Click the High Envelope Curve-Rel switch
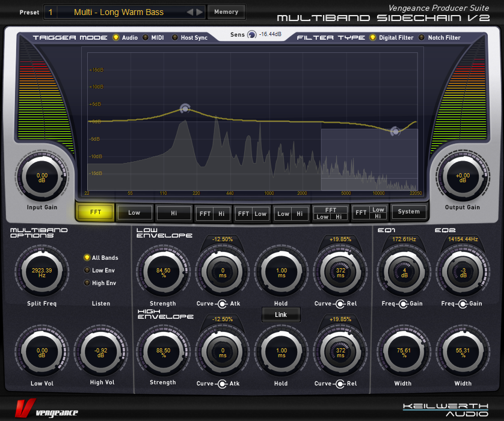The image size is (504, 421). pyautogui.click(x=340, y=383)
